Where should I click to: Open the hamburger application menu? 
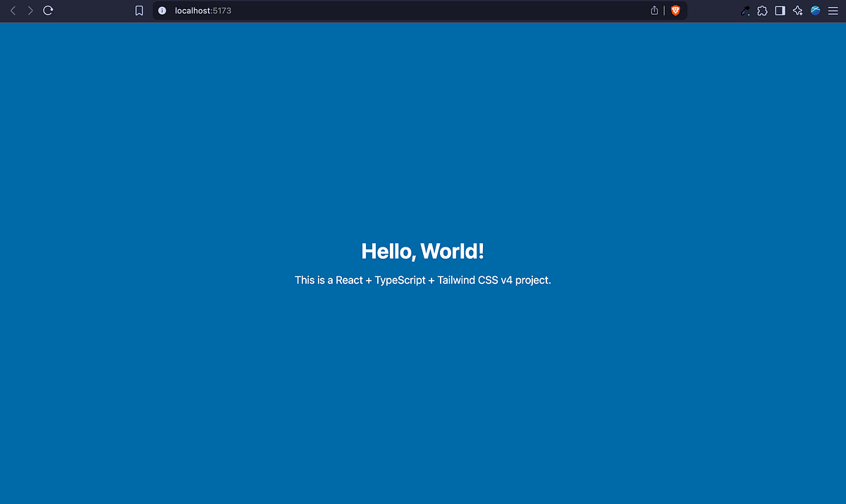point(833,11)
